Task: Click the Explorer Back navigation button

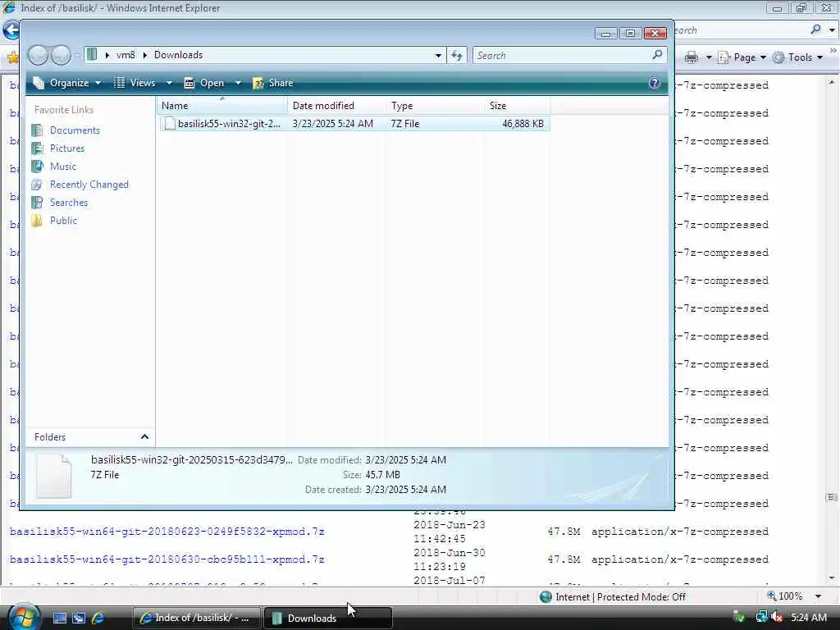Action: pyautogui.click(x=38, y=55)
